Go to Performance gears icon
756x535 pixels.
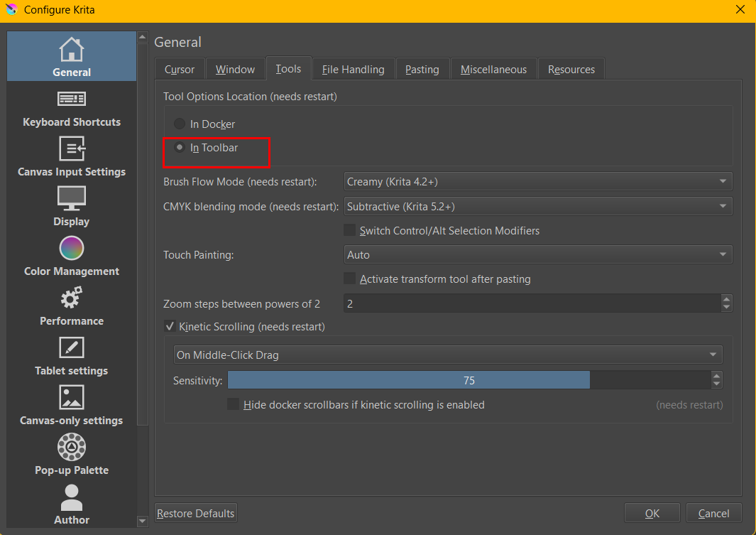[x=72, y=298]
